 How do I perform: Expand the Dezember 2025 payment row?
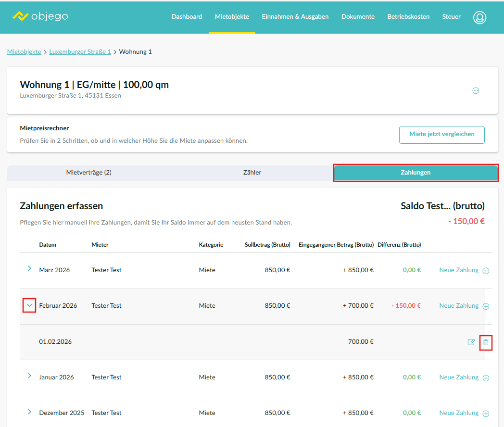29,412
